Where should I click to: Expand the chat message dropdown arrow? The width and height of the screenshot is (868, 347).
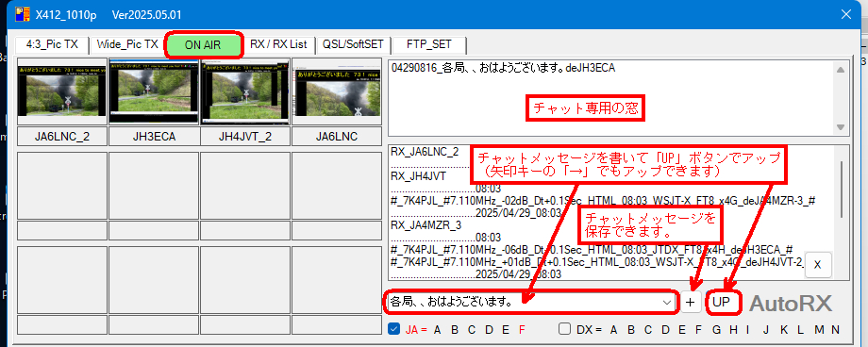click(666, 302)
